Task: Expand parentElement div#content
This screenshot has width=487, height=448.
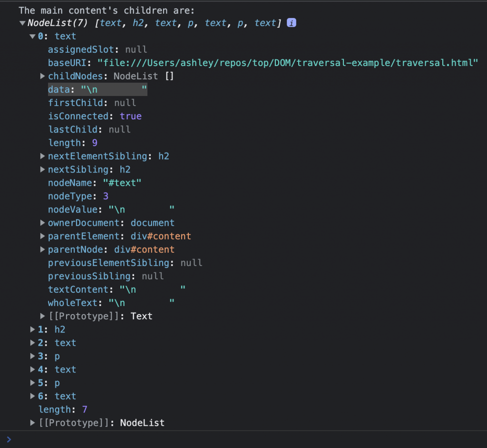Action: click(x=43, y=236)
